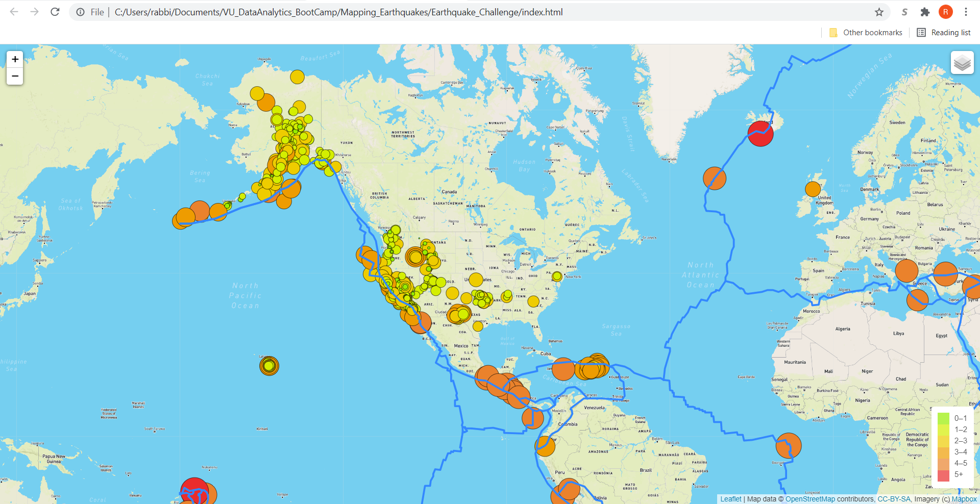Click the '4–5' legend label

961,463
